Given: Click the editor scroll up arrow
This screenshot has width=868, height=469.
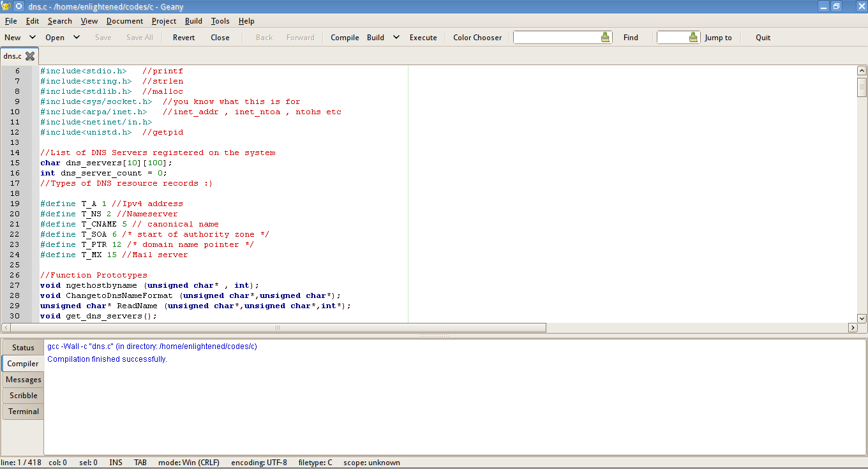Looking at the screenshot, I should pos(862,71).
